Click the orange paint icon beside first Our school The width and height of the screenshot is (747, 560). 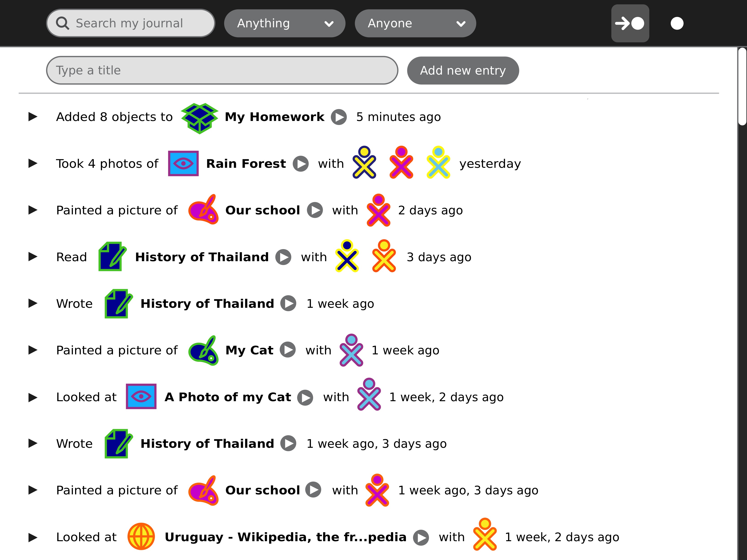pos(203,210)
